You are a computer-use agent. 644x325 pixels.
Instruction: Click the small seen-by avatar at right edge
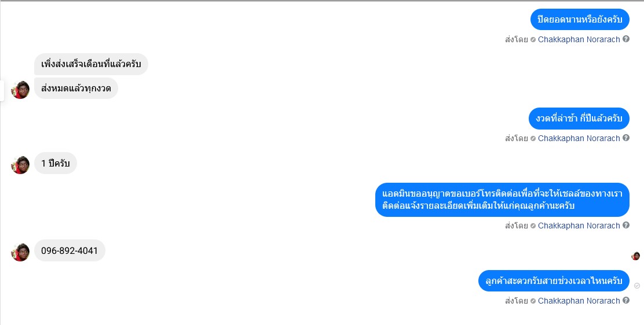pyautogui.click(x=635, y=256)
